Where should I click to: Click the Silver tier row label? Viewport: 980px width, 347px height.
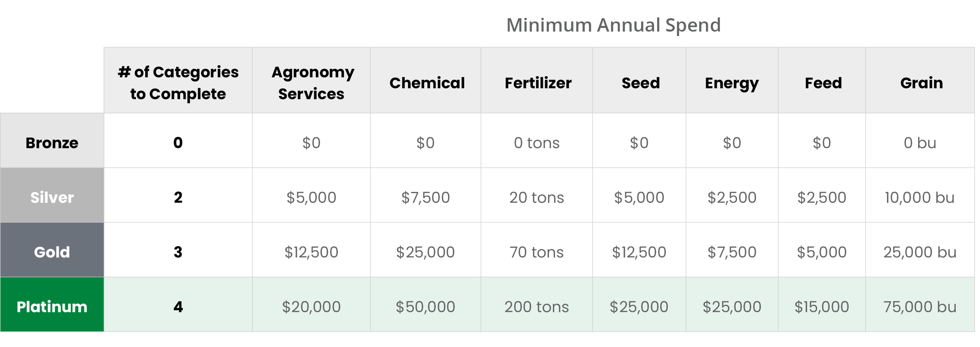click(x=52, y=198)
